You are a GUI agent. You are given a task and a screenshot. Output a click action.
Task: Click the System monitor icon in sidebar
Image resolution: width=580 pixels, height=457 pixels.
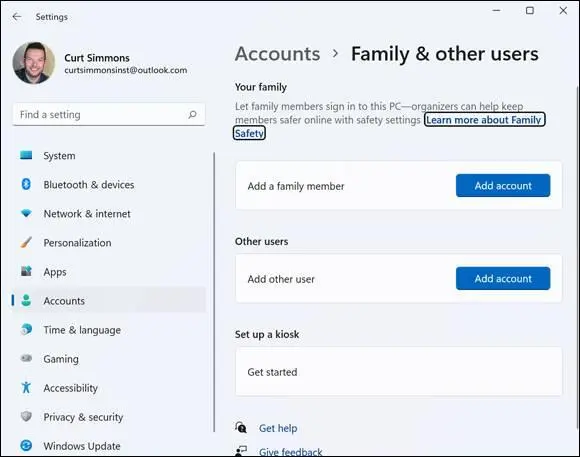click(26, 155)
